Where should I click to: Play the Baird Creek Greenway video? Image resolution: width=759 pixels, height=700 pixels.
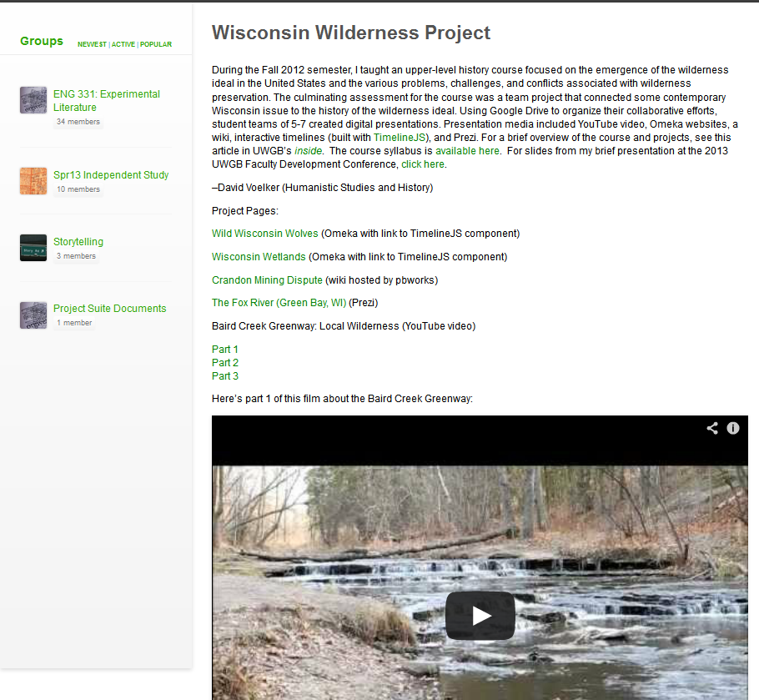[480, 615]
